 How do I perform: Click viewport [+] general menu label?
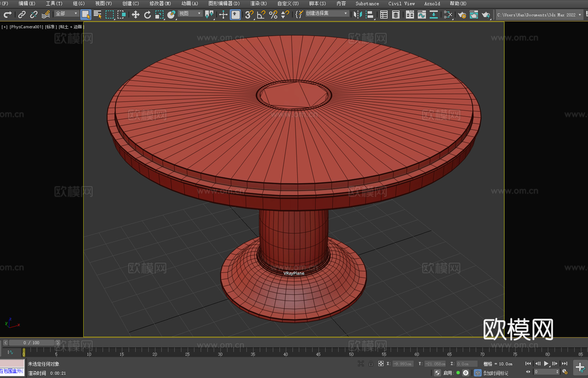point(4,27)
